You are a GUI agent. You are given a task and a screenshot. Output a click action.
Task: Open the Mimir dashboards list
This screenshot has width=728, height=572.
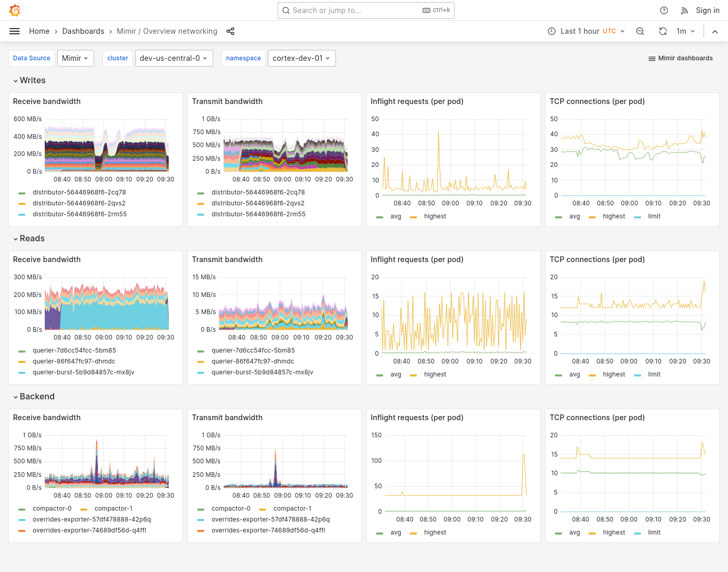680,58
